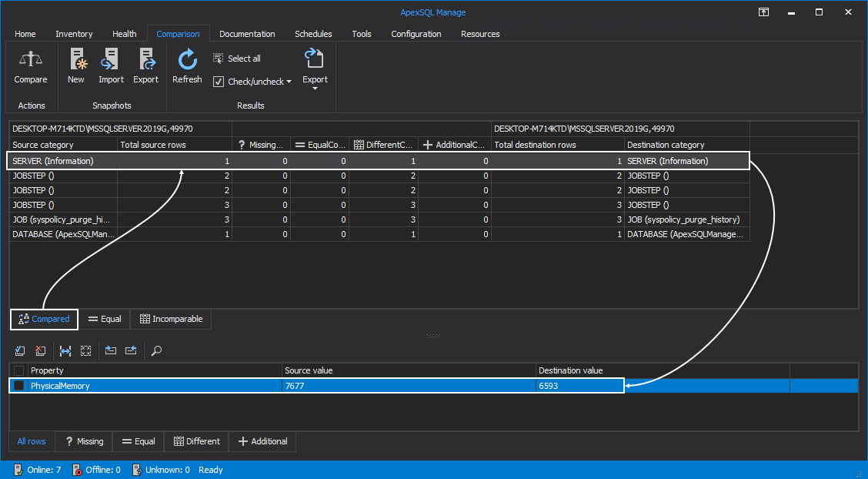Viewport: 868px width, 479px height.
Task: Open the Resources tab
Action: coord(480,34)
